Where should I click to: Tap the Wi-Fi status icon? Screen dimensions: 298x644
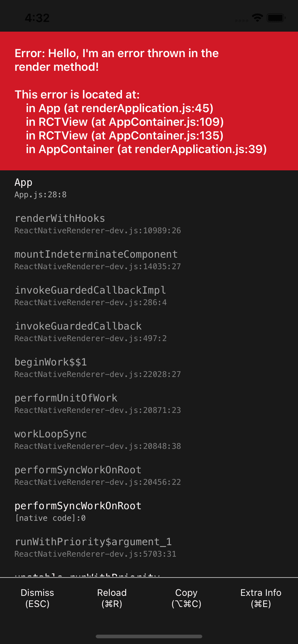coord(257,18)
